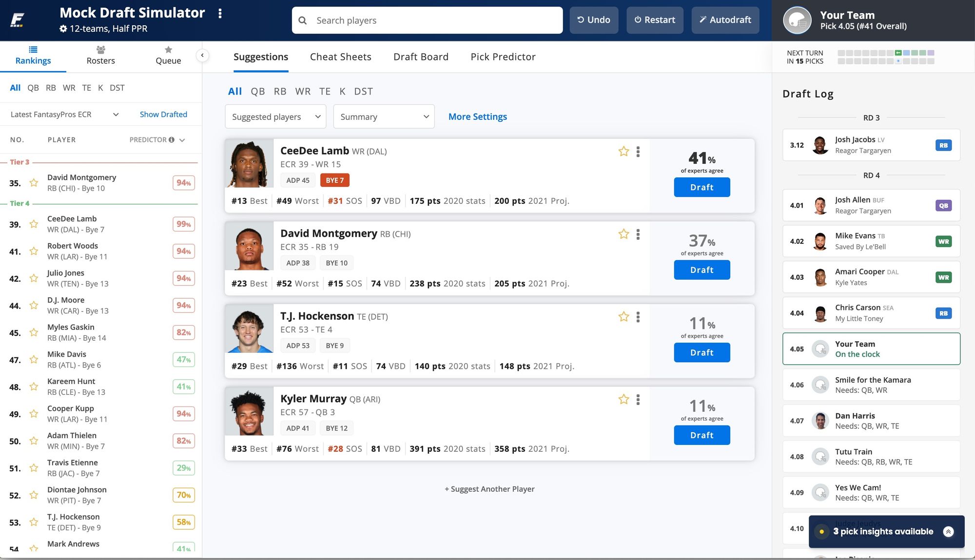Select the RB filter tab in suggestions
The width and height of the screenshot is (975, 560).
click(280, 91)
